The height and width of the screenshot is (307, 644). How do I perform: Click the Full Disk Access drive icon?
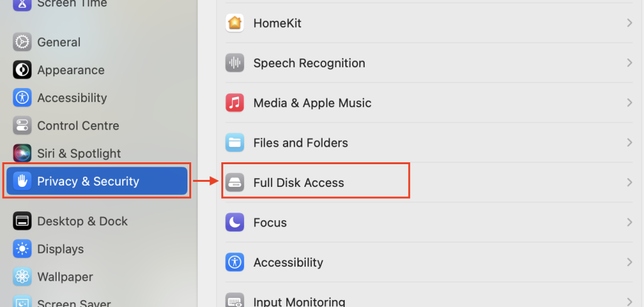tap(235, 182)
